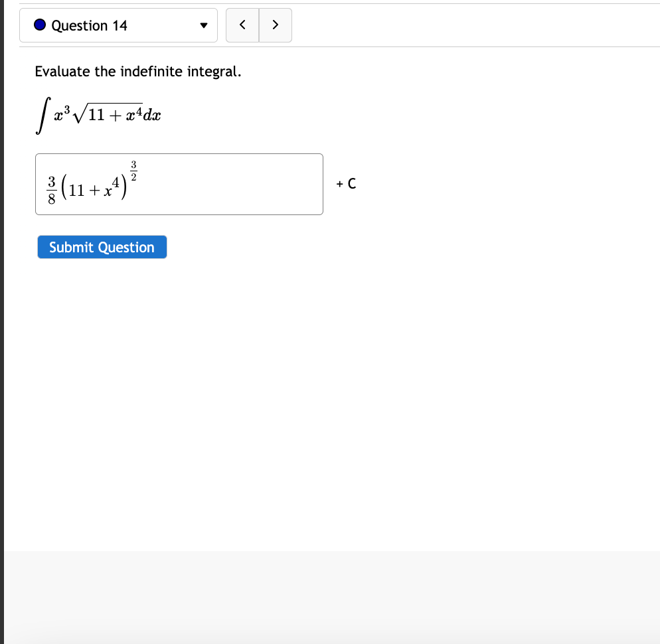Screen dimensions: 660x644
Task: Click the displayed integral expression
Action: pos(98,113)
